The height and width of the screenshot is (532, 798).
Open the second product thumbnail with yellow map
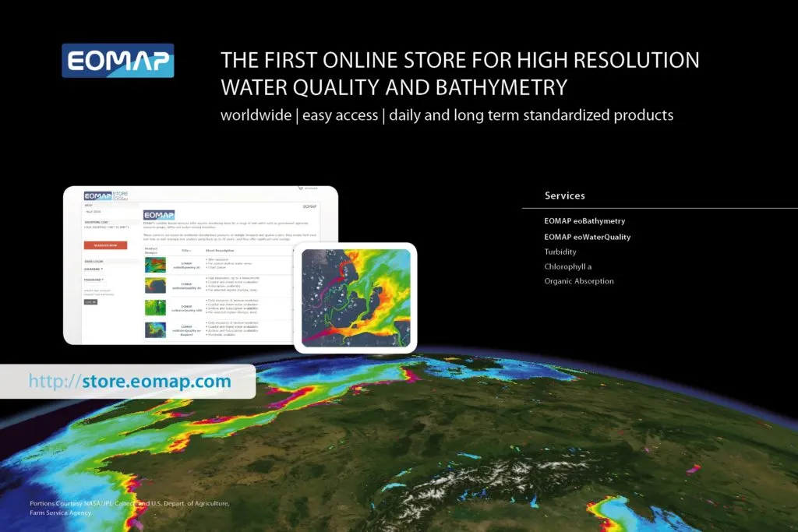tap(155, 285)
